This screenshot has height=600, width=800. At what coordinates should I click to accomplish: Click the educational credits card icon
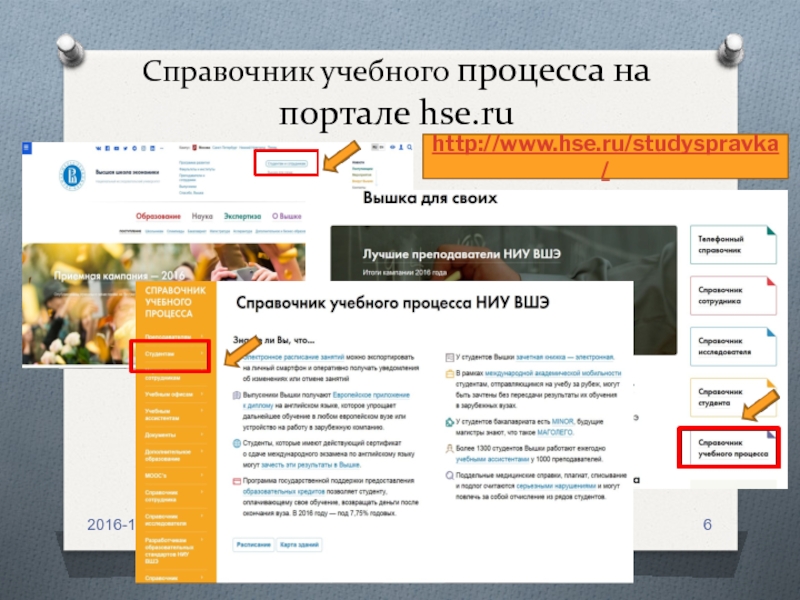(236, 481)
